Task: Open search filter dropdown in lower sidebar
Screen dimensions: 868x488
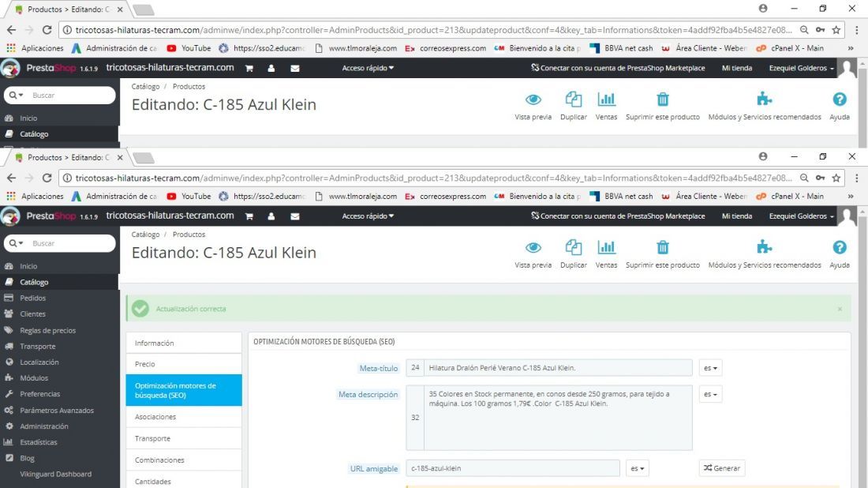Action: coord(17,243)
